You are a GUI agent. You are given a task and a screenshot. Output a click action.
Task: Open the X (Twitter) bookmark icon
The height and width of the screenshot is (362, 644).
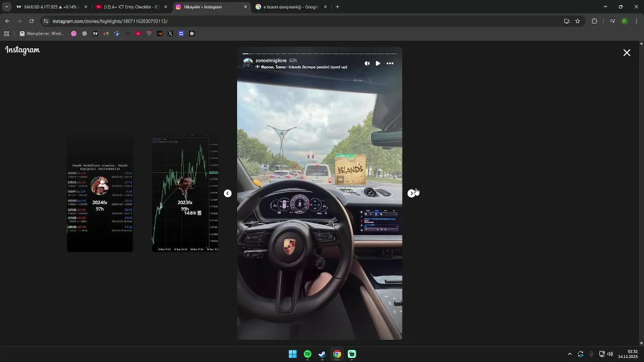170,34
